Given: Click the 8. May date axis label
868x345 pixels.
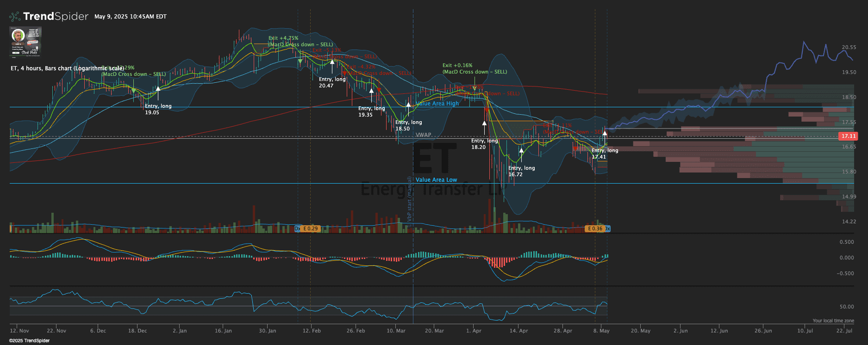Looking at the screenshot, I should [601, 331].
